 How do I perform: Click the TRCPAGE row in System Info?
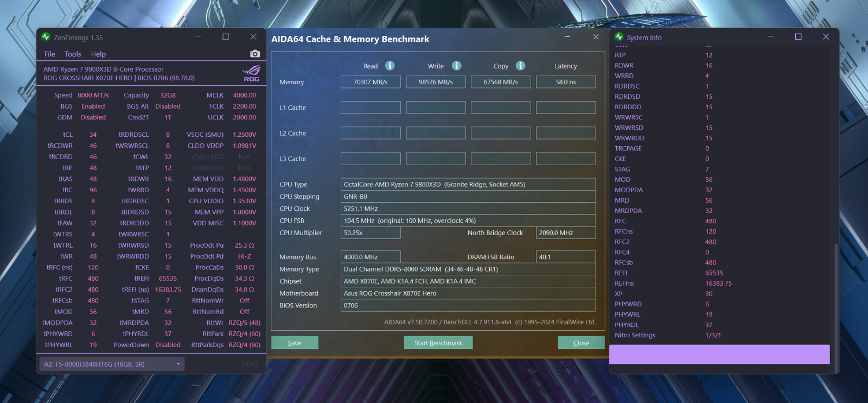point(719,148)
